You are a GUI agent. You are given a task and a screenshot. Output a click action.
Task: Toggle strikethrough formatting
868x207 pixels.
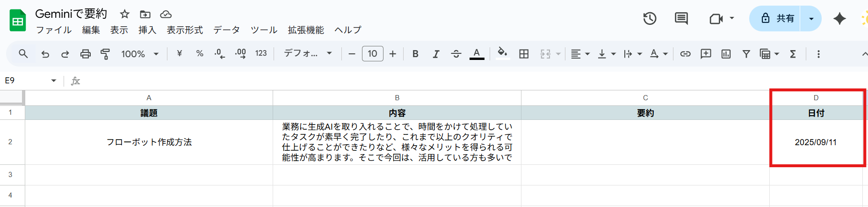(456, 54)
